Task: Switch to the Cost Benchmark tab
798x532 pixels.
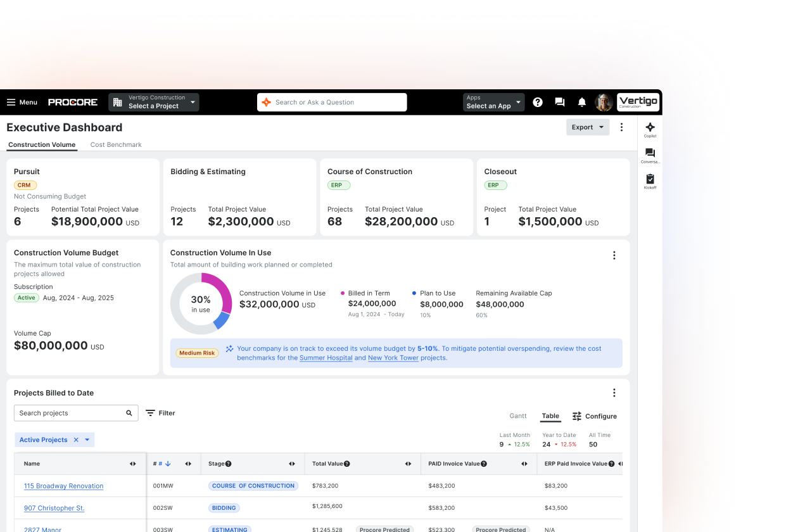Action: (116, 144)
